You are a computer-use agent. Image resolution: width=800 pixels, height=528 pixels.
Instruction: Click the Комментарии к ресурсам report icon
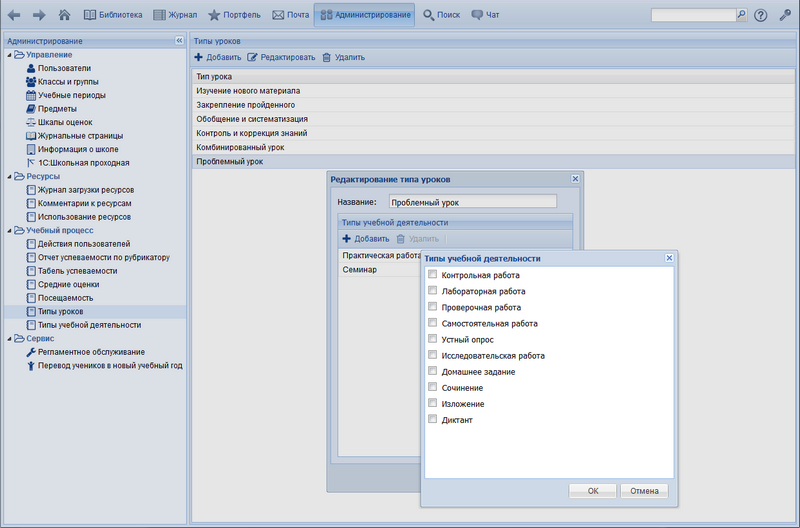coord(31,203)
